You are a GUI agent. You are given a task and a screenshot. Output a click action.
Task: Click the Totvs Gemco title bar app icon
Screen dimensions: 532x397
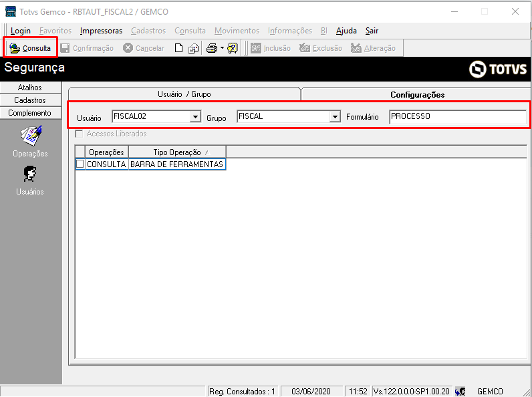pos(11,11)
